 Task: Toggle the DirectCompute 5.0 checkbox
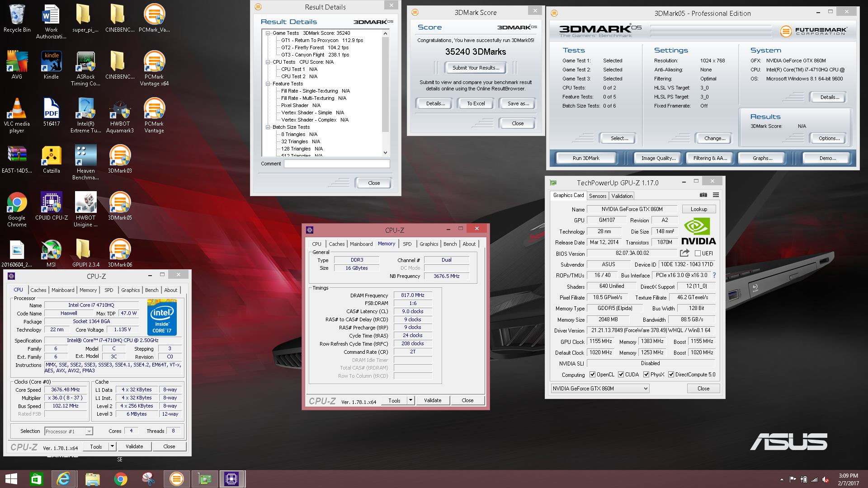click(x=671, y=375)
